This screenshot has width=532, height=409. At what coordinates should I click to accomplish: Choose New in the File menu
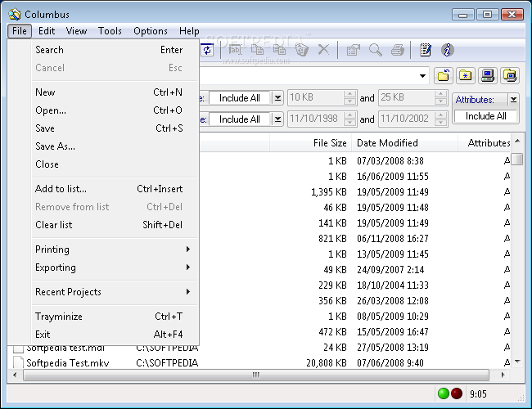click(x=115, y=92)
